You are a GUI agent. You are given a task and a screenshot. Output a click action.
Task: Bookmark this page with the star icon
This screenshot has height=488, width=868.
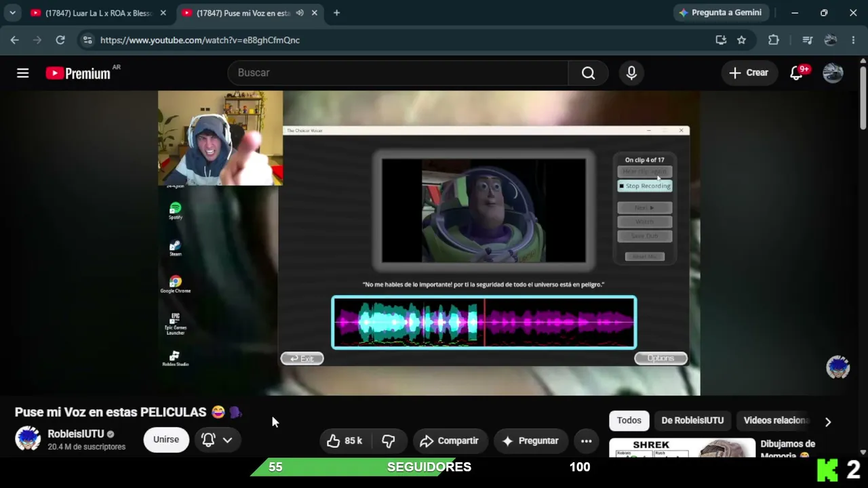point(742,40)
